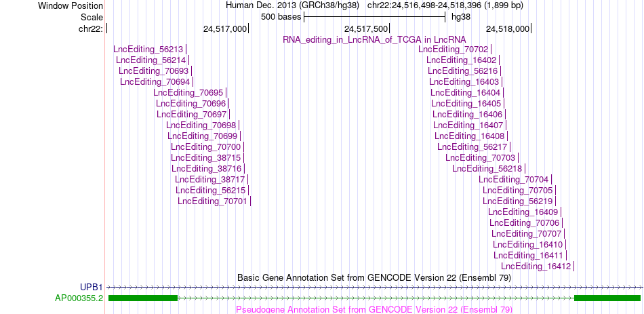Click the 24,517,500 ruler coordinate
644x314 pixels.
[x=365, y=28]
